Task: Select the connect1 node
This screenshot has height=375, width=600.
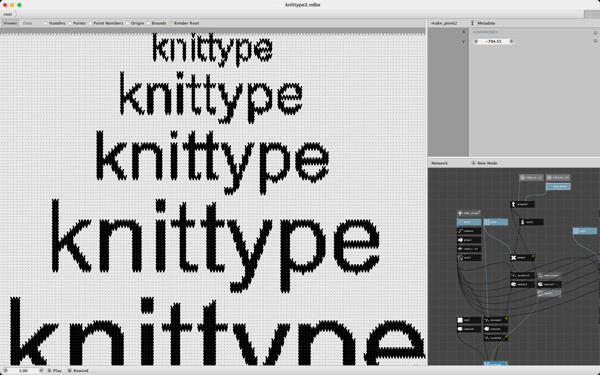Action: click(x=469, y=231)
